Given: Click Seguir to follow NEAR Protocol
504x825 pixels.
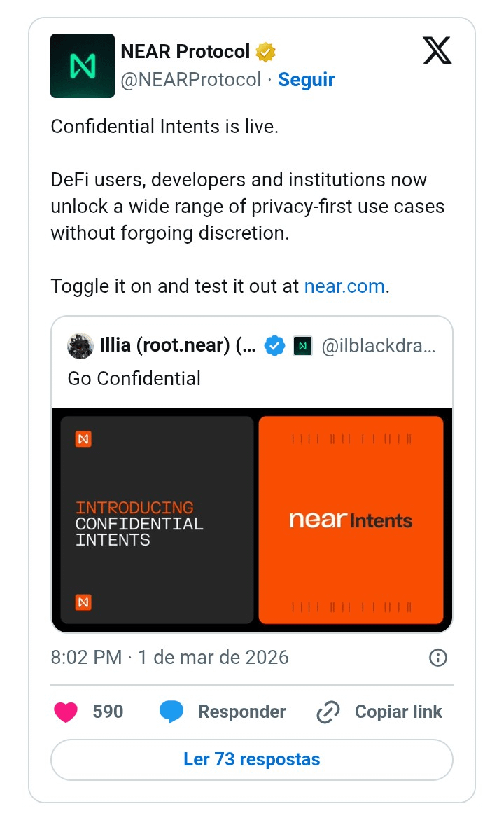Looking at the screenshot, I should coord(307,80).
